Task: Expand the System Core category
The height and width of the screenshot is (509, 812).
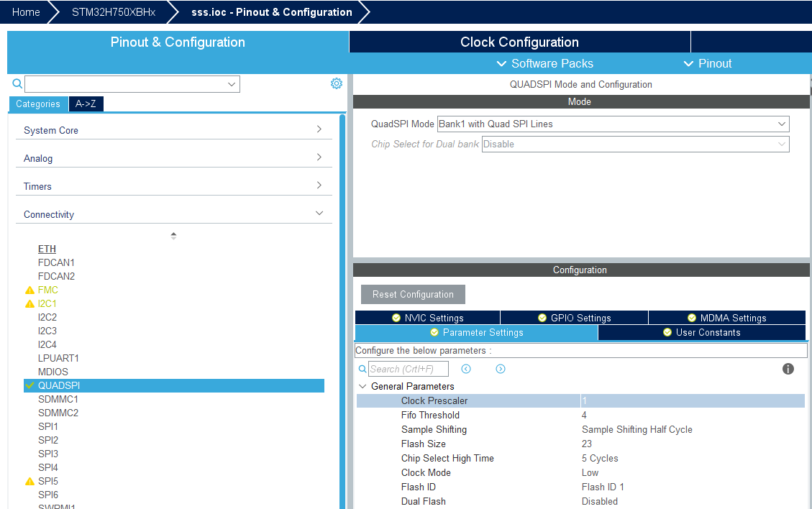Action: [x=319, y=129]
